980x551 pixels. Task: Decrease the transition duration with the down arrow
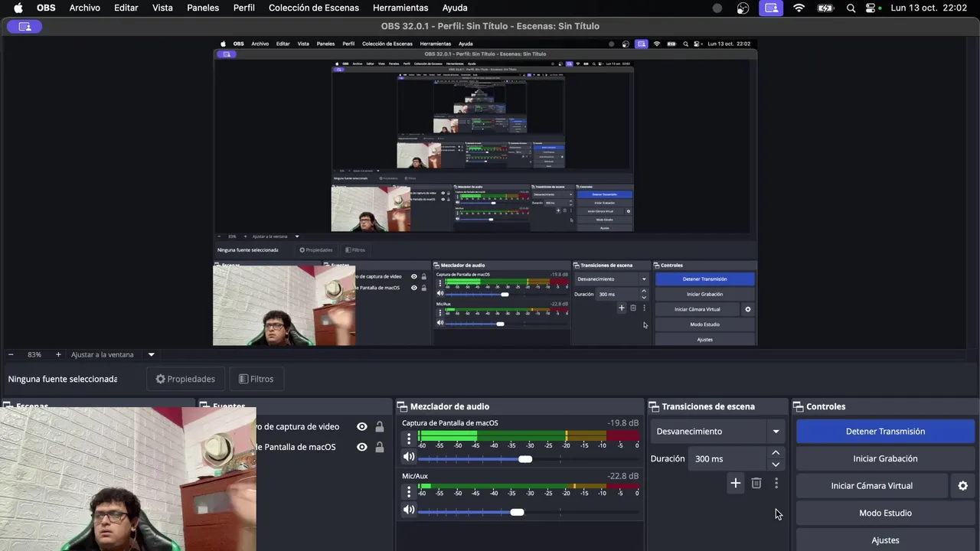click(x=776, y=464)
